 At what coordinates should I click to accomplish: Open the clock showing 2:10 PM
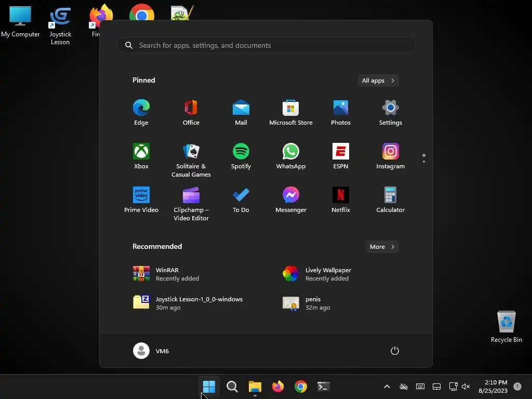[493, 387]
